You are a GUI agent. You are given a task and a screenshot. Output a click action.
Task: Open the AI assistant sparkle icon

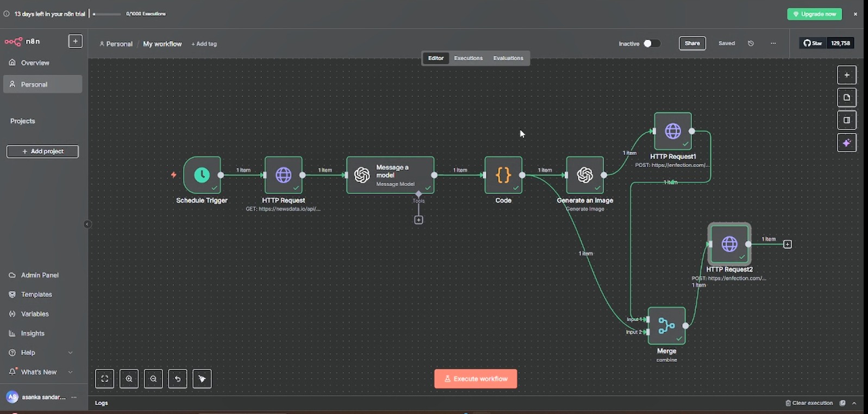[846, 143]
